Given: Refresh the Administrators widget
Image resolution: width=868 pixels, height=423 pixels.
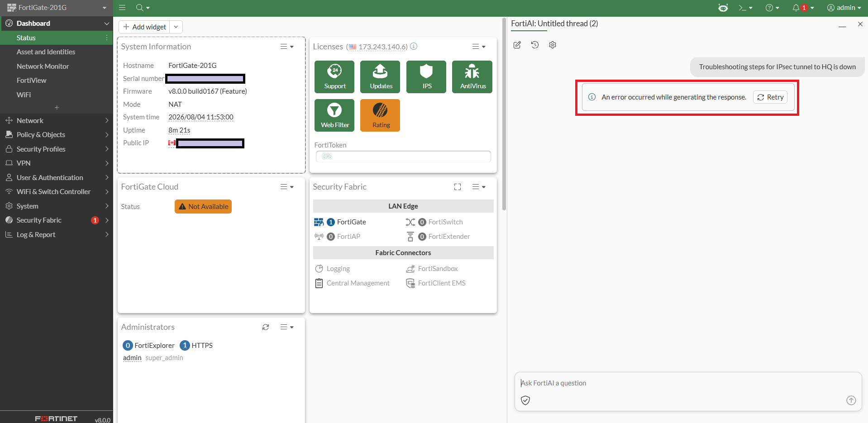Looking at the screenshot, I should pyautogui.click(x=266, y=327).
